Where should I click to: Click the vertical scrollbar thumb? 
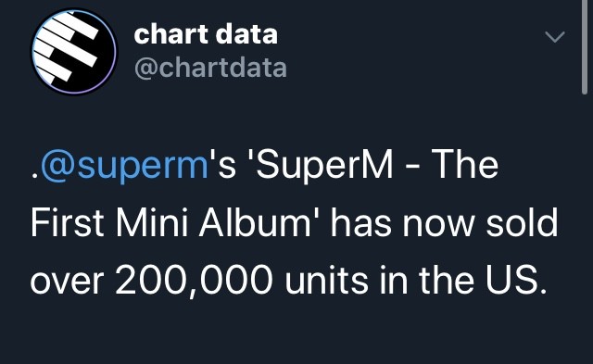(x=585, y=47)
